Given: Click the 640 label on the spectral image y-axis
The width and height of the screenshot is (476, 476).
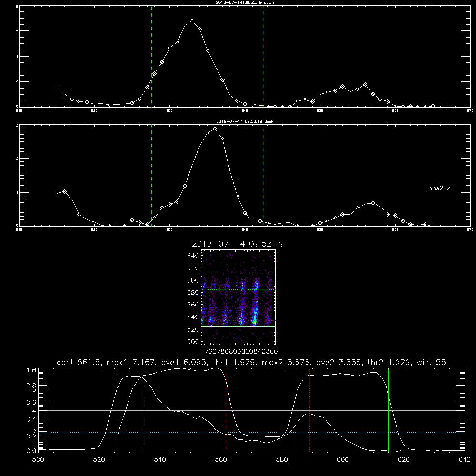Looking at the screenshot, I should [x=193, y=256].
